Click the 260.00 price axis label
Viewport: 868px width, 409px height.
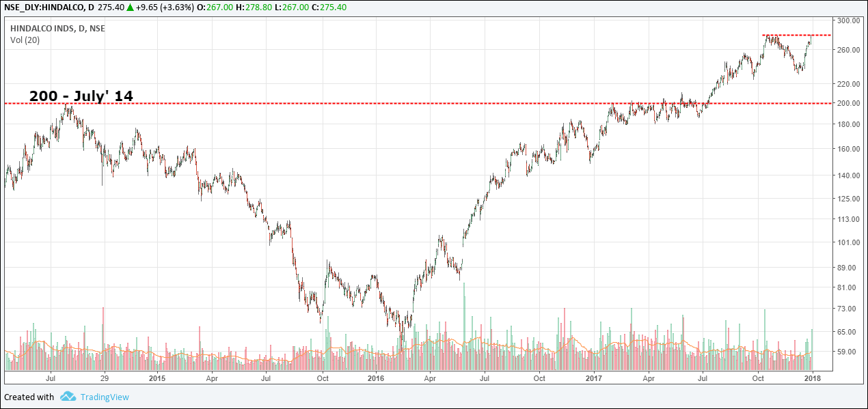tap(848, 50)
